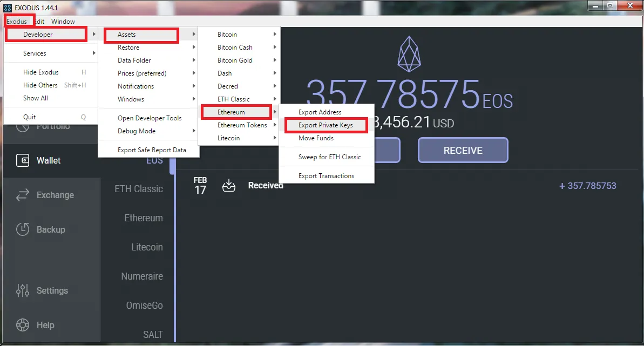Select Ethereum Tokens entry
The width and height of the screenshot is (644, 346).
tap(239, 125)
